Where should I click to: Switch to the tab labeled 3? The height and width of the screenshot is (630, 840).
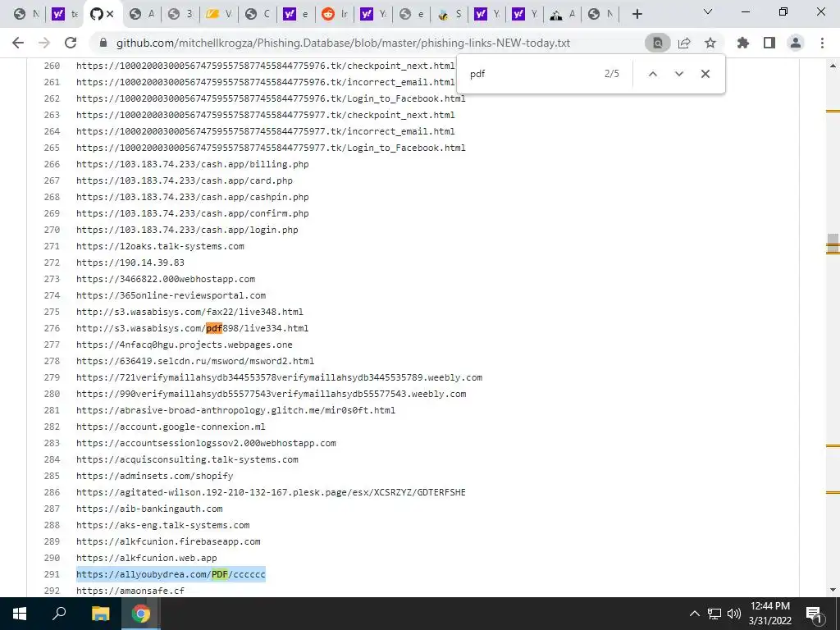click(x=181, y=14)
